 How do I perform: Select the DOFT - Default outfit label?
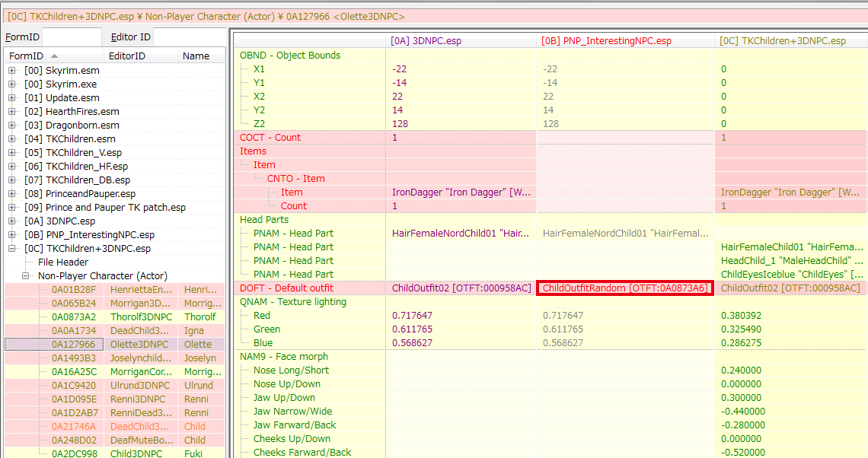286,288
